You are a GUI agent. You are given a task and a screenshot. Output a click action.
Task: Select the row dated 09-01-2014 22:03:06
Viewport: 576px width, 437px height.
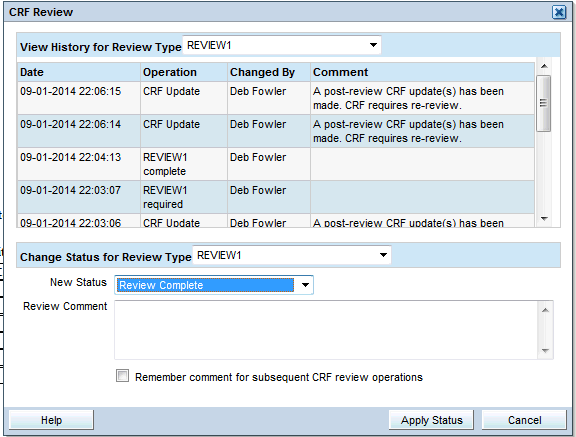pyautogui.click(x=276, y=221)
